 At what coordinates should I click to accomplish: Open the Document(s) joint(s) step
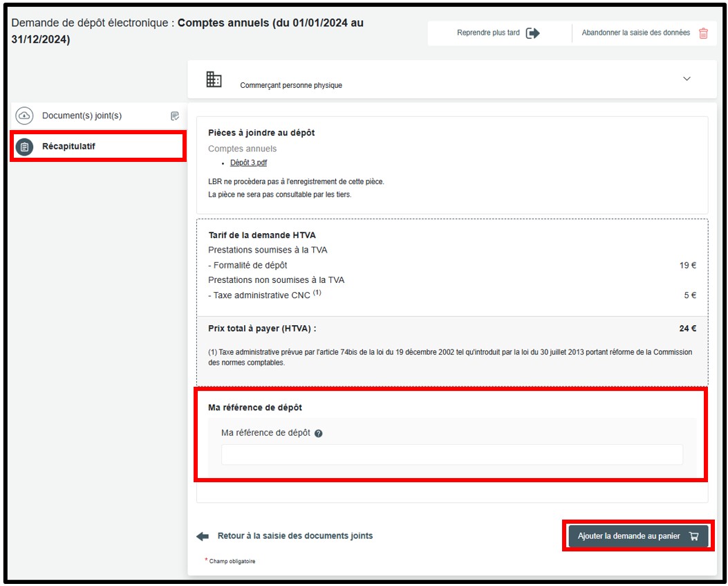82,116
